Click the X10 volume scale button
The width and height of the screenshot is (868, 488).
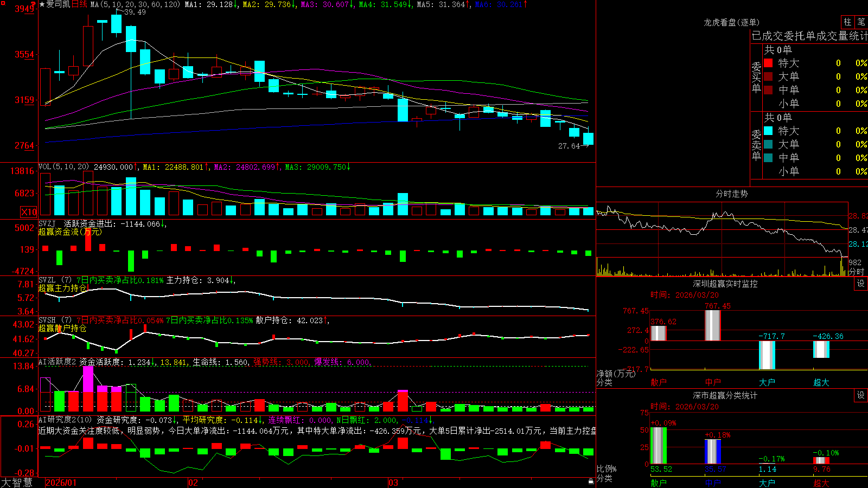(x=29, y=212)
